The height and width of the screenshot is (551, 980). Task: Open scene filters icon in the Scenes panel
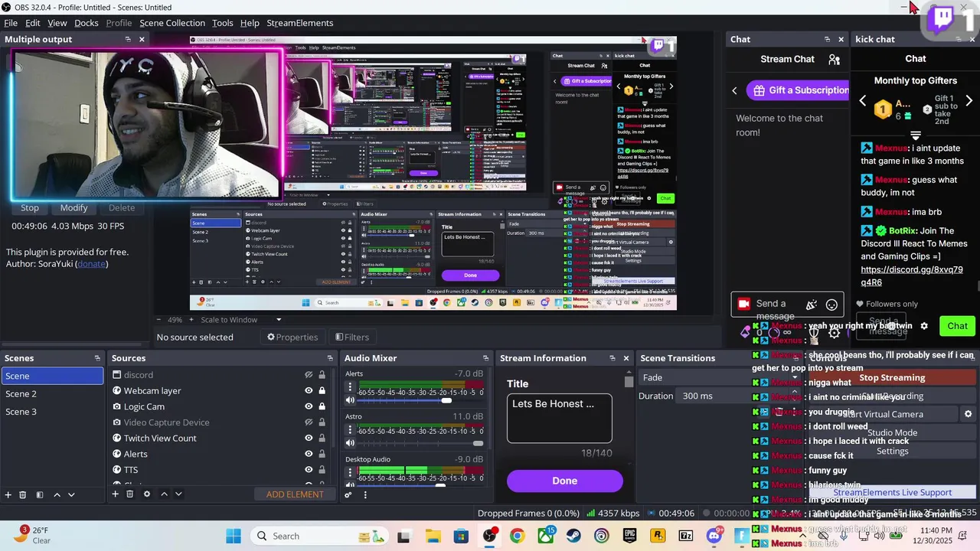tap(40, 494)
